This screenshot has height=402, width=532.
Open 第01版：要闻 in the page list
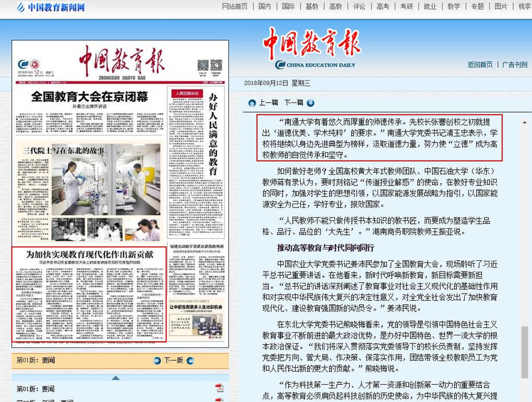coord(36,389)
